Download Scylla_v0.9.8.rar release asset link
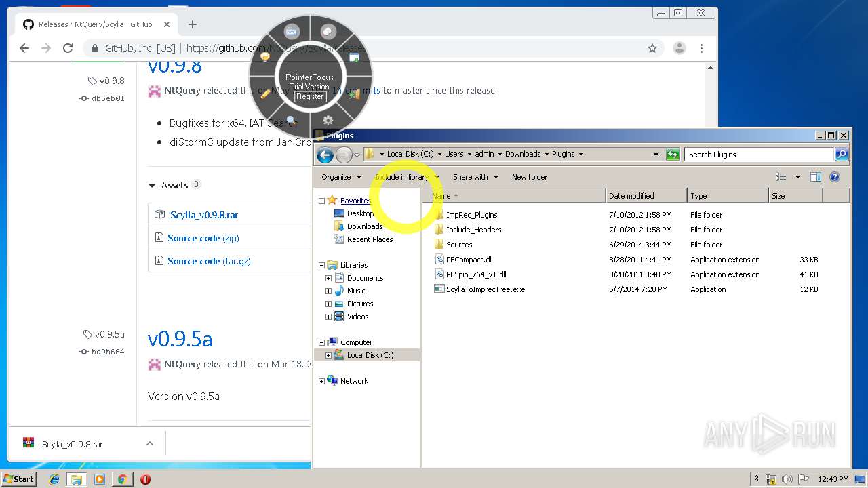The width and height of the screenshot is (868, 488). [x=204, y=215]
